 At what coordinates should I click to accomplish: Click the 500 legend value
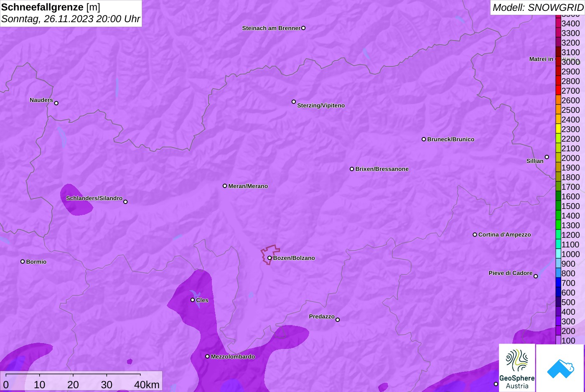(x=568, y=302)
